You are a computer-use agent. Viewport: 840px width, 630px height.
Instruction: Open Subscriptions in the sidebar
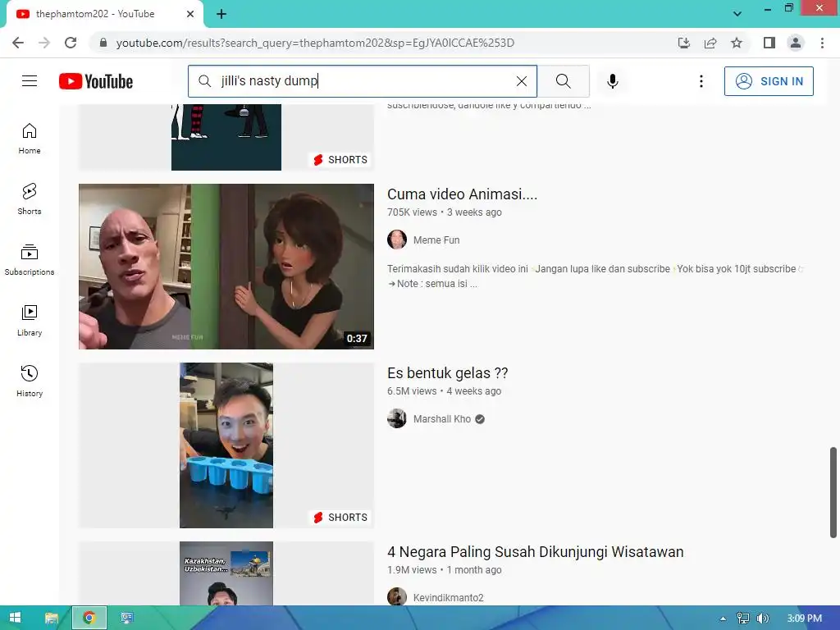[x=30, y=260]
